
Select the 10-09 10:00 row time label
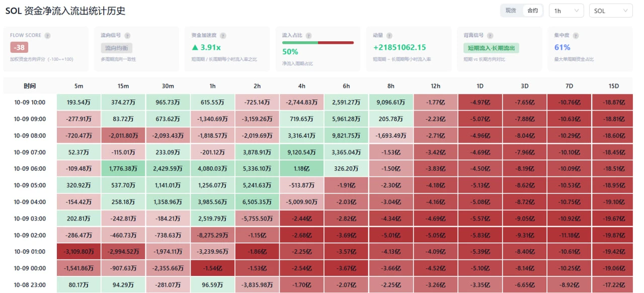point(30,103)
